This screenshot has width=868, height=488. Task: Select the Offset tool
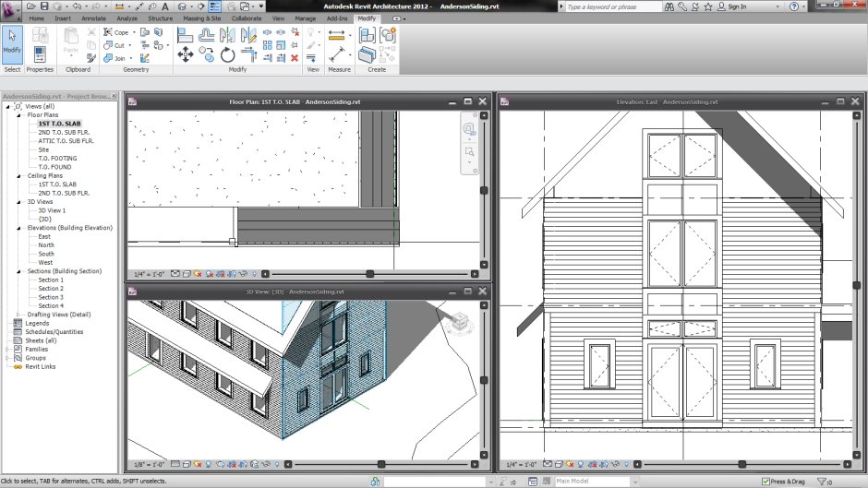click(x=207, y=35)
